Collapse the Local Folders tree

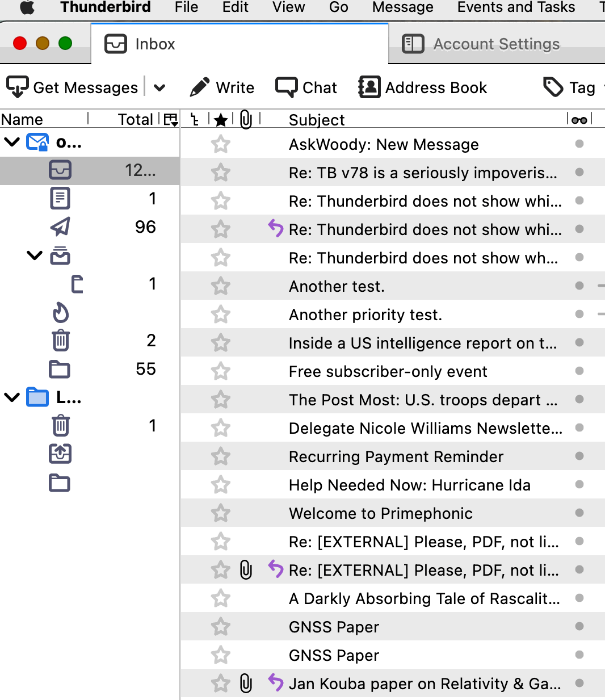[12, 397]
